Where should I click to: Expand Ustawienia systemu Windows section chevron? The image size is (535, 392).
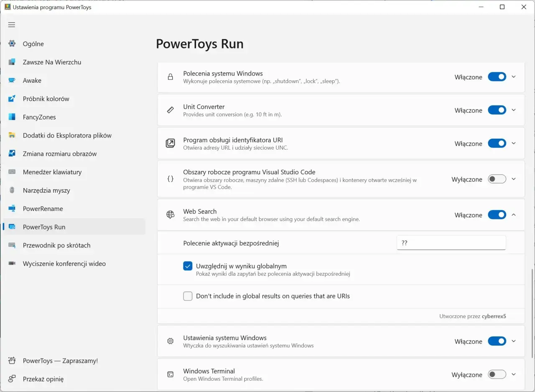514,341
